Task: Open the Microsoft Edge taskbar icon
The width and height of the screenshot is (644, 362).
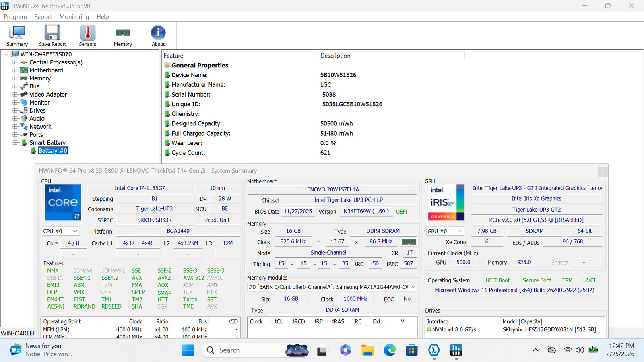Action: [x=389, y=350]
